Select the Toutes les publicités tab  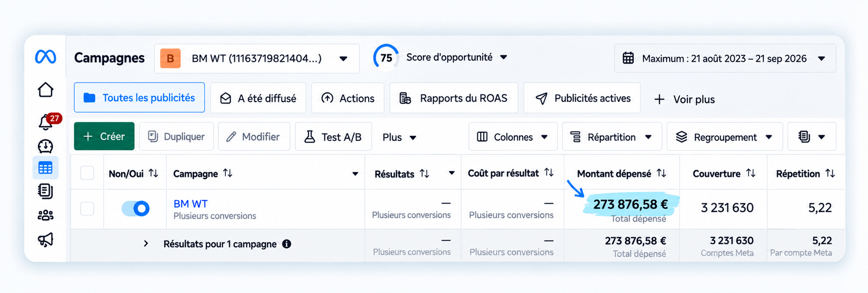[x=139, y=98]
